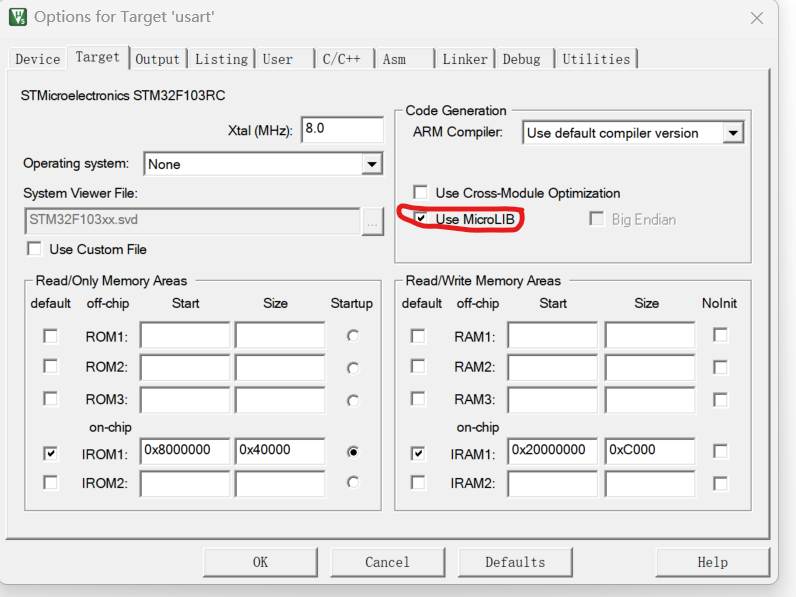This screenshot has width=796, height=597.
Task: Switch to the User tab
Action: pos(284,59)
